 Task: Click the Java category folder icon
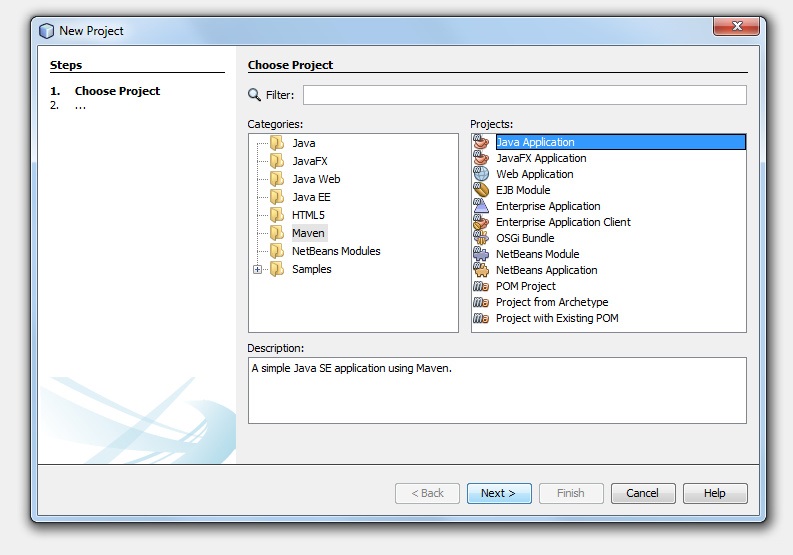pyautogui.click(x=277, y=143)
